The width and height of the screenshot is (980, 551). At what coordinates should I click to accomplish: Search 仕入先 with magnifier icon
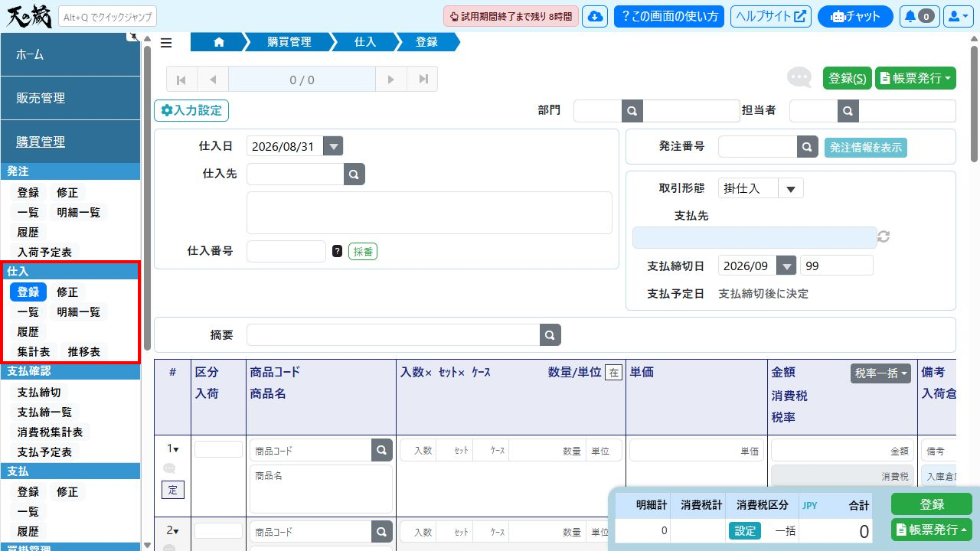coord(354,174)
